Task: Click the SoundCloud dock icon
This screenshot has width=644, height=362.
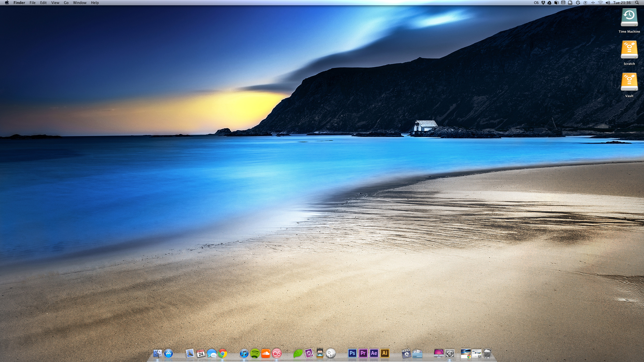Action: click(266, 353)
